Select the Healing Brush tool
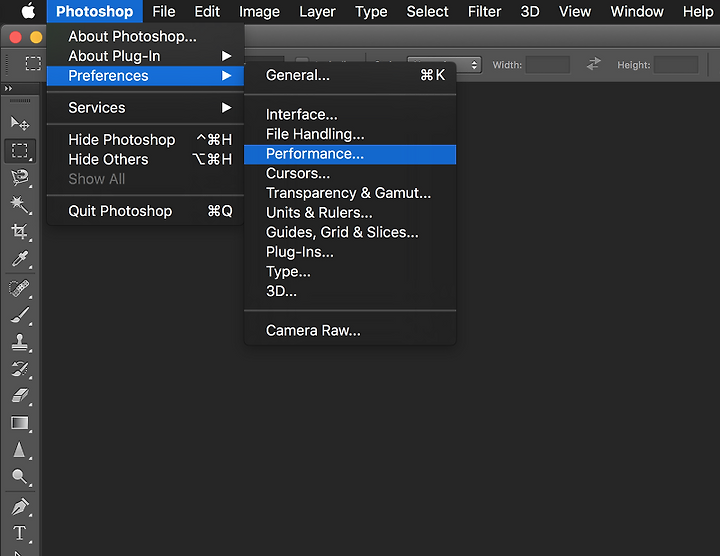The height and width of the screenshot is (556, 720). click(x=20, y=289)
